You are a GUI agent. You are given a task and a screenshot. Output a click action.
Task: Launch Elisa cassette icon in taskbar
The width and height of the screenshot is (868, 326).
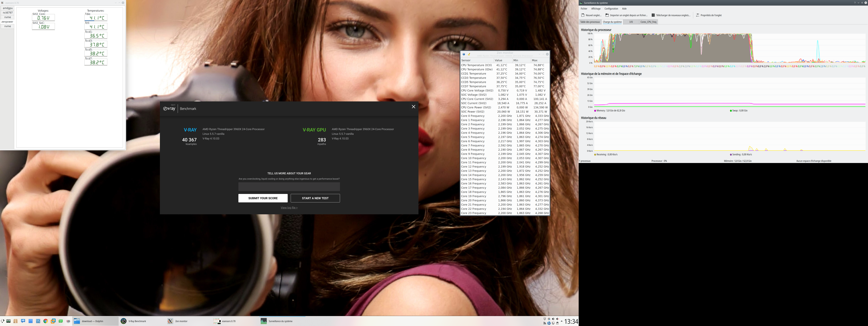pyautogui.click(x=8, y=321)
